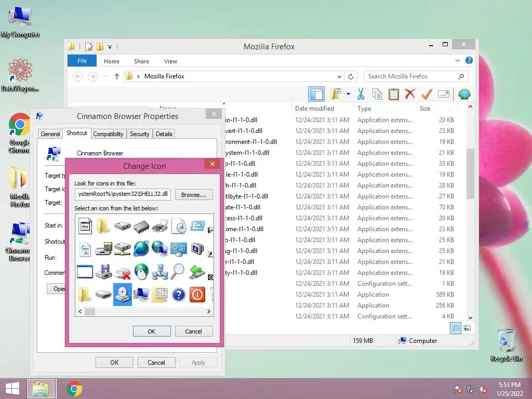Expand the ribbon with the chevron arrow
The image size is (532, 399).
click(457, 61)
